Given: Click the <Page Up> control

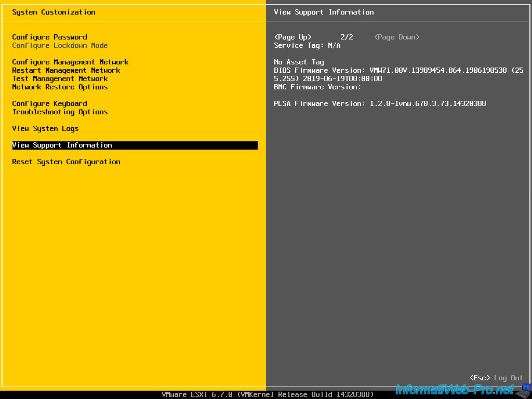Looking at the screenshot, I should click(293, 37).
